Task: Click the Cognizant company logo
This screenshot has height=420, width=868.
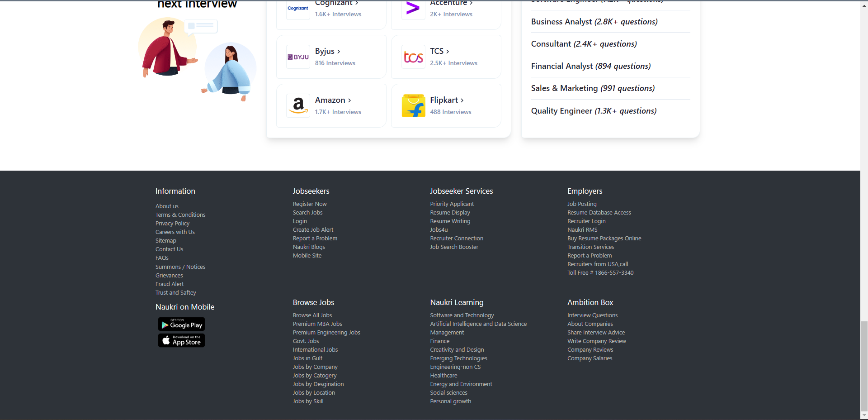Action: 298,8
